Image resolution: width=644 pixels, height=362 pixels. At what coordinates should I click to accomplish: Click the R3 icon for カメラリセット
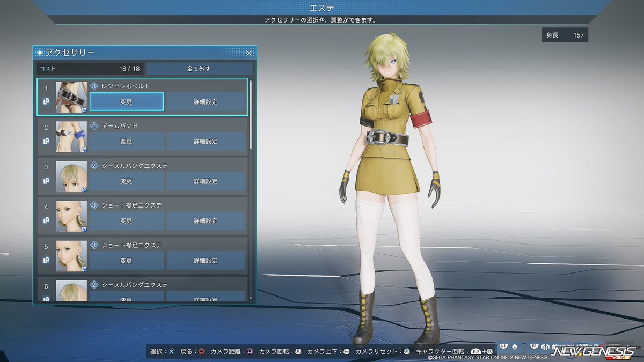click(x=407, y=352)
